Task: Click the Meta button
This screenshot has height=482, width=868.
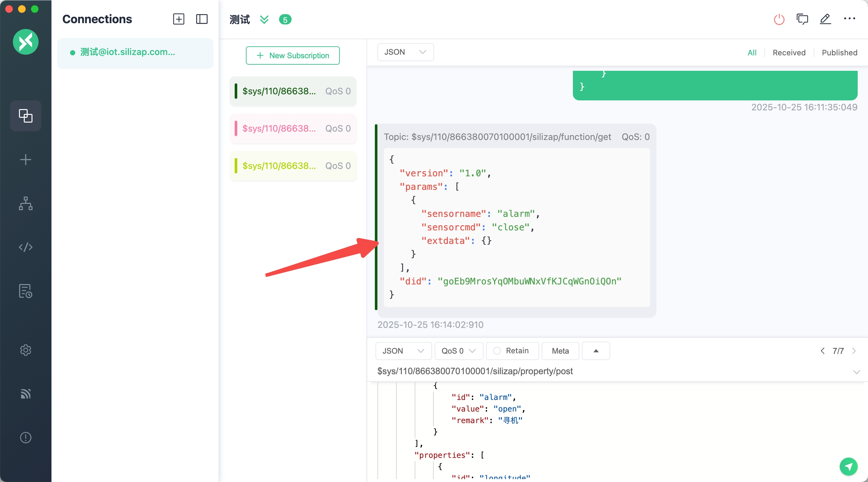Action: [560, 351]
